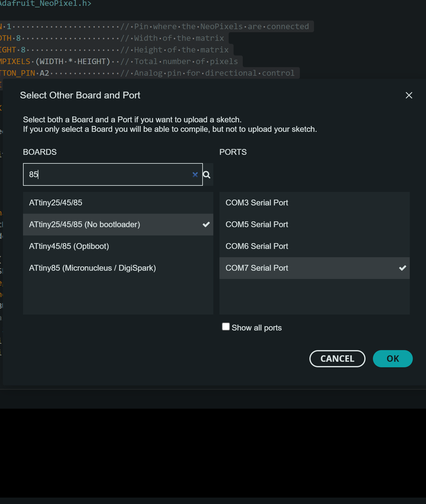Click the Height of the matrix comment line

click(x=174, y=50)
